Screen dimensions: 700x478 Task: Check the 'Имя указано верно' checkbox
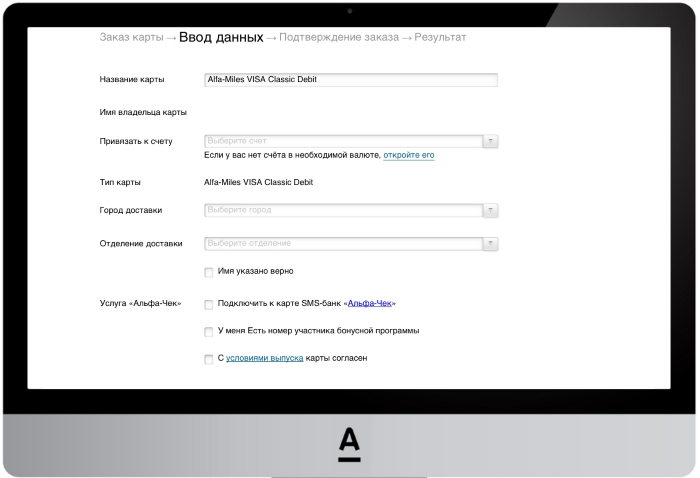point(208,272)
